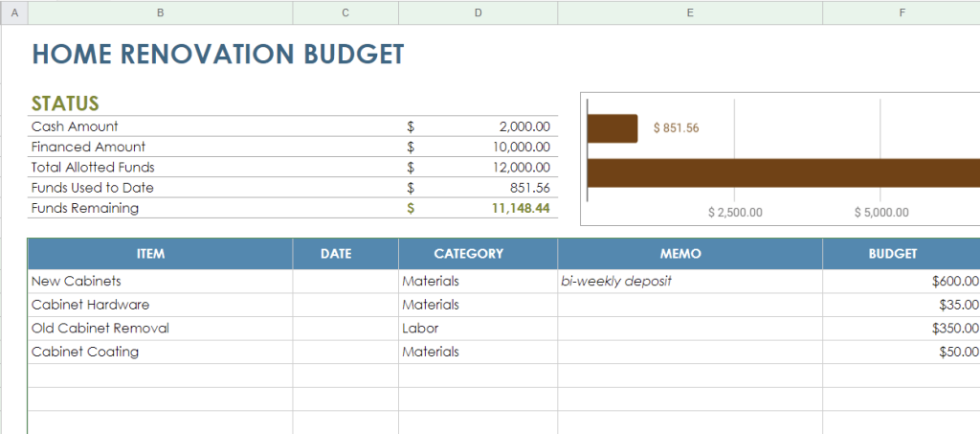Select column B header
Viewport: 980px width, 434px height.
point(160,12)
